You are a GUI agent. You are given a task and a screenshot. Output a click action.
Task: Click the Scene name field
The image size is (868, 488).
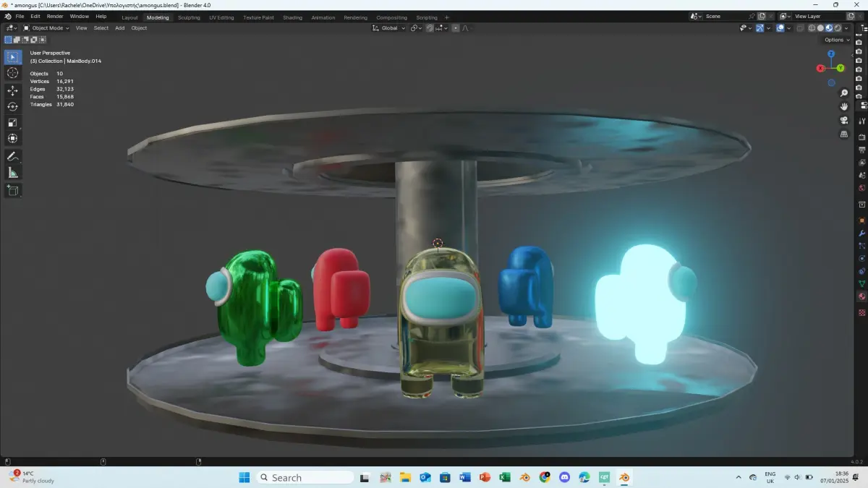click(x=726, y=16)
